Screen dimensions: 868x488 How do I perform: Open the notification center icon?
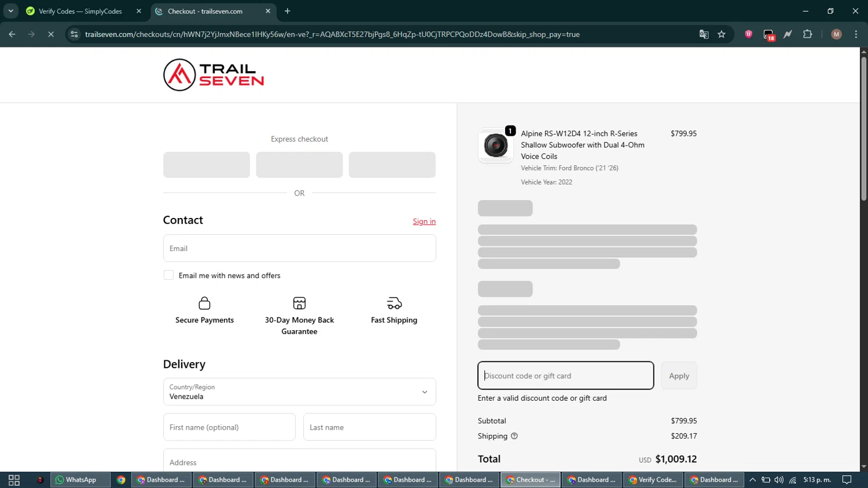(x=847, y=480)
